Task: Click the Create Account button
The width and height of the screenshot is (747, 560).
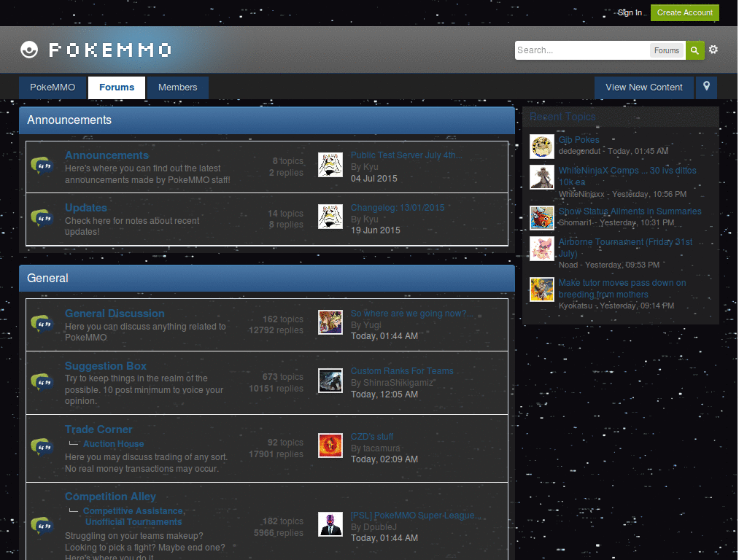Action: 684,12
